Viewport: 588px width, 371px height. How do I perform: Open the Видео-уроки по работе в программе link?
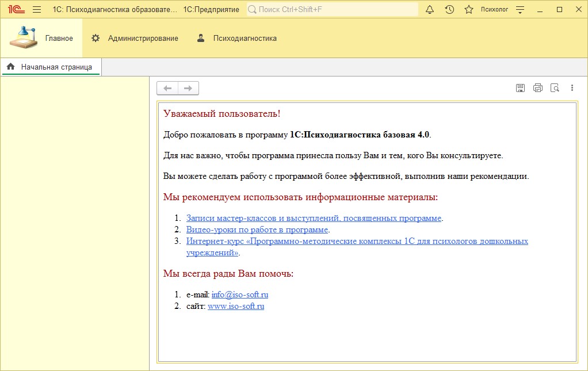pos(257,230)
